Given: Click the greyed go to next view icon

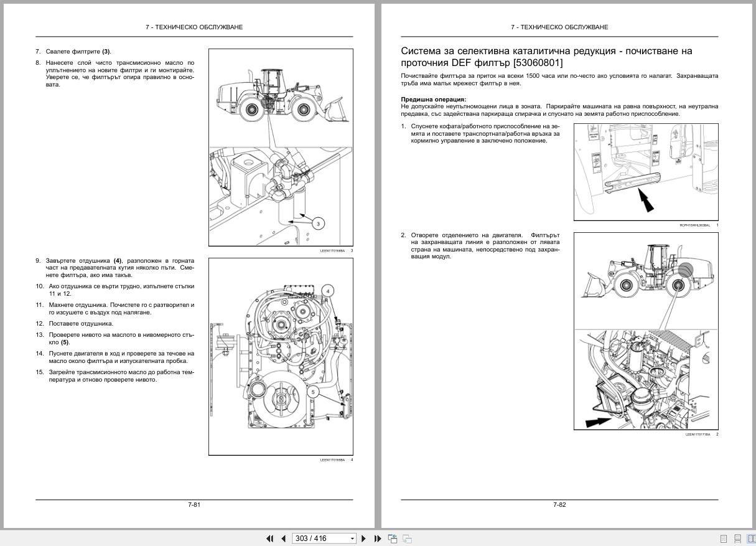Looking at the screenshot, I should pyautogui.click(x=407, y=539).
